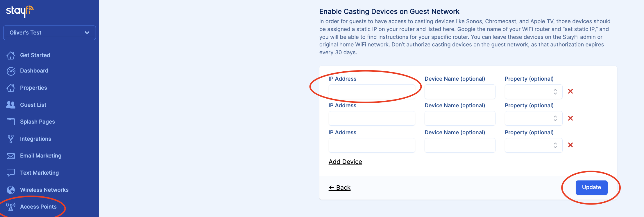The height and width of the screenshot is (217, 644).
Task: Click the Back link
Action: pyautogui.click(x=339, y=188)
